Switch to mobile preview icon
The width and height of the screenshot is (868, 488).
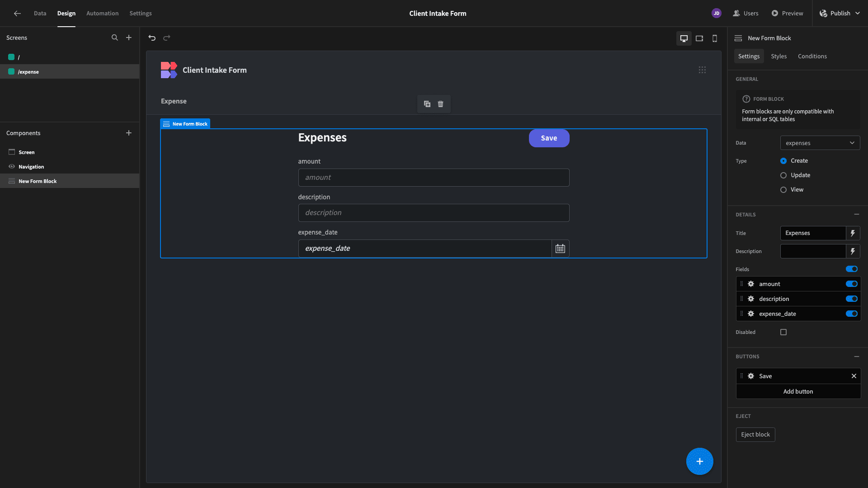[715, 38]
